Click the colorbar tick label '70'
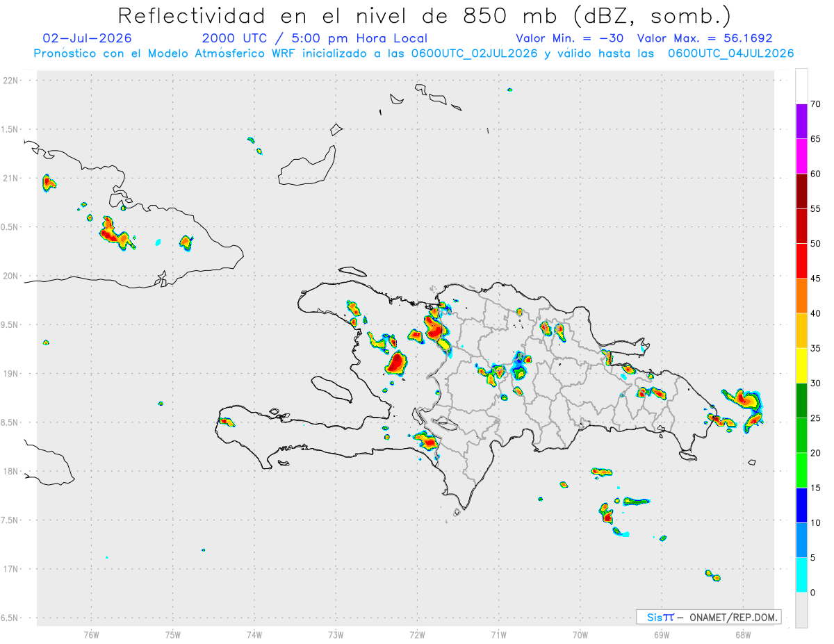The width and height of the screenshot is (834, 644). (816, 104)
